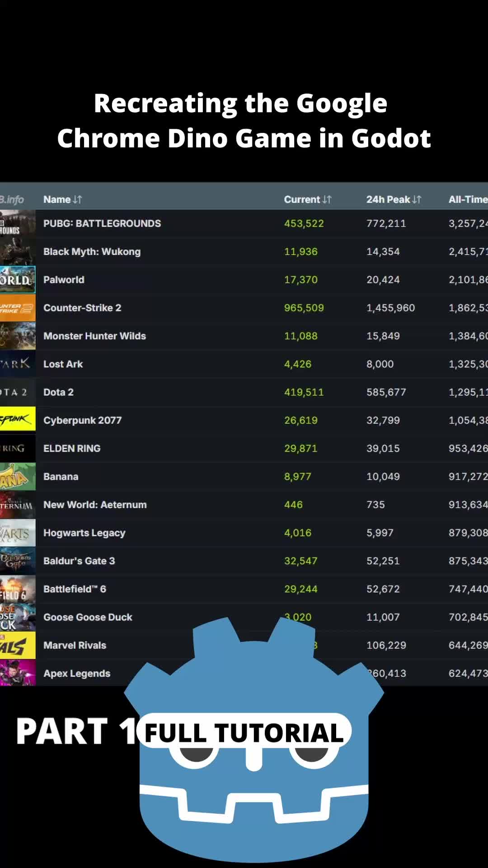The width and height of the screenshot is (488, 868).
Task: Open the ELDEN RING thumbnail
Action: [x=18, y=448]
